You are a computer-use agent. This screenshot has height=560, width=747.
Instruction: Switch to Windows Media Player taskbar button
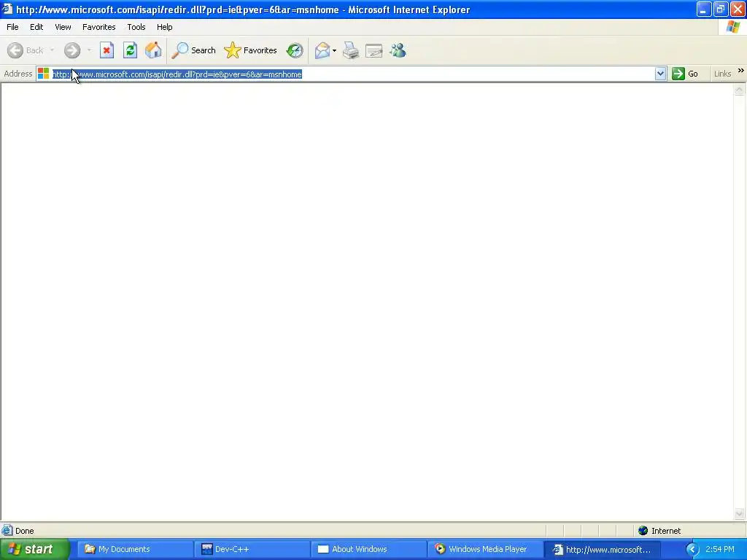(485, 549)
